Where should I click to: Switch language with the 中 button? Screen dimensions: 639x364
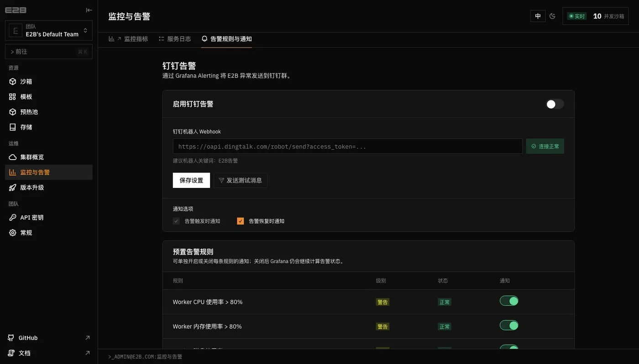tap(538, 16)
